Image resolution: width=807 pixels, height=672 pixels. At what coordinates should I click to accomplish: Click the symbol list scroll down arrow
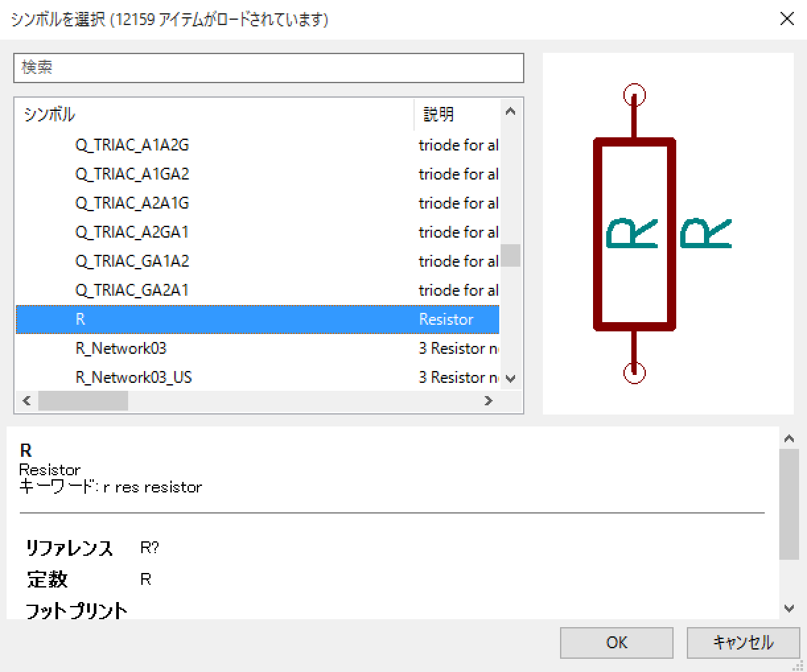510,379
